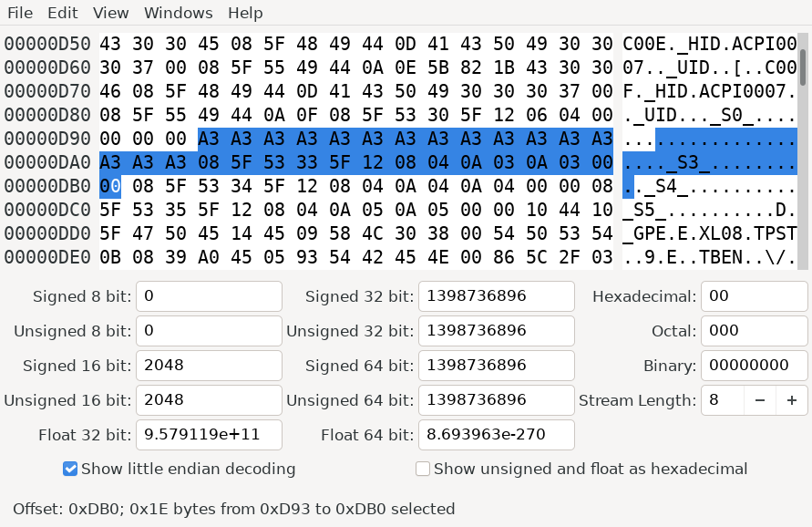Select the Signed 32 bit value field
Screen dimensions: 812x527
click(496, 295)
